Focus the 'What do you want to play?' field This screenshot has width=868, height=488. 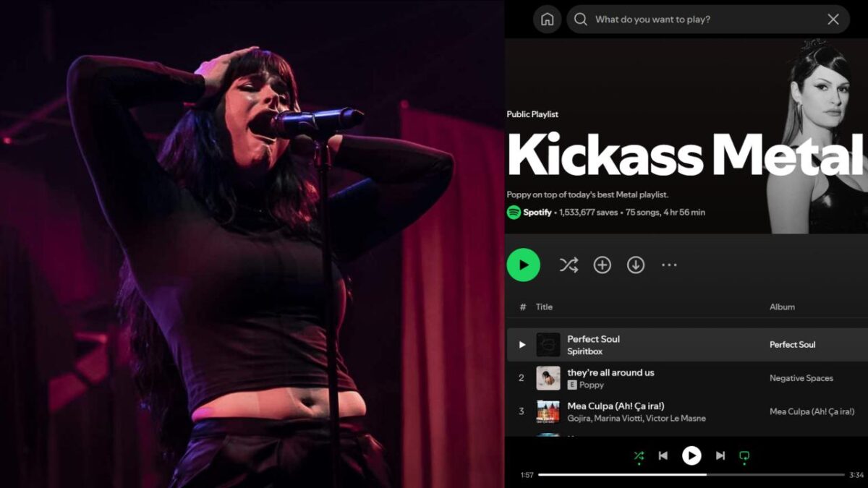click(708, 20)
